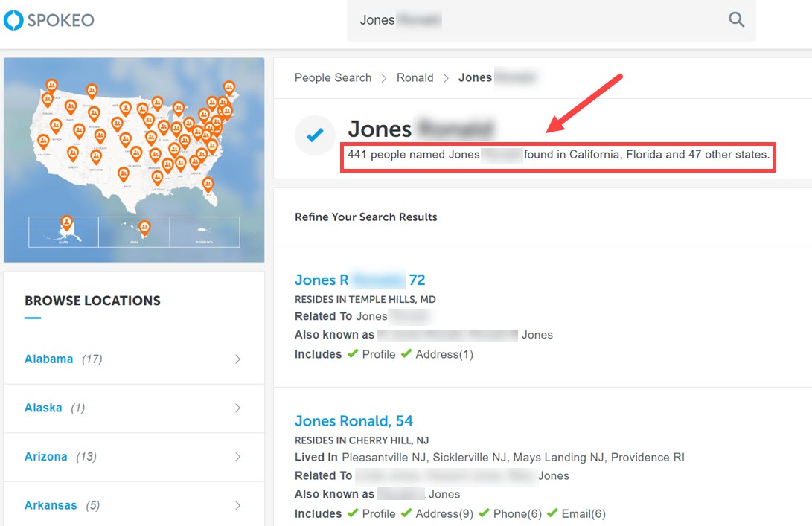Click the "(17)" count beside Alabama
The image size is (812, 526).
point(92,359)
